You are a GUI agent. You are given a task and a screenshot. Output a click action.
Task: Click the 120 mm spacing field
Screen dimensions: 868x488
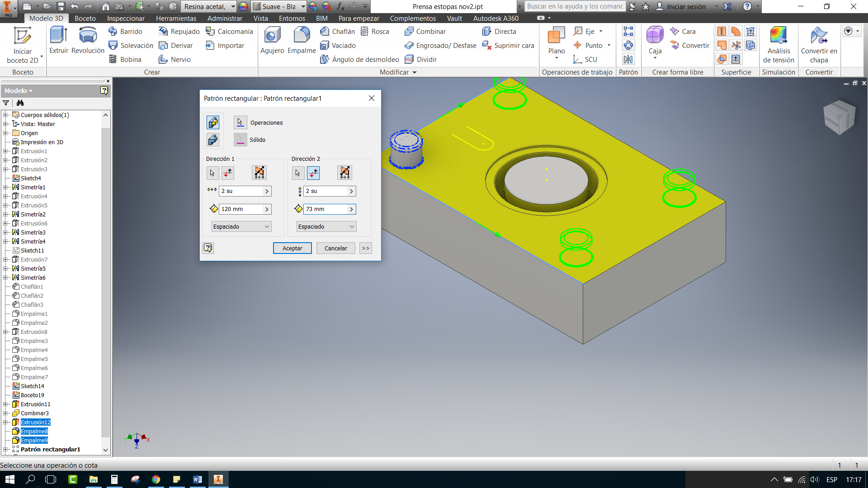click(x=241, y=209)
